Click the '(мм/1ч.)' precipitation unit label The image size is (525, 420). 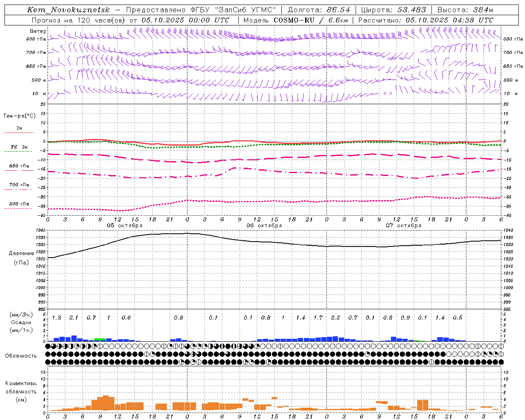(21, 330)
